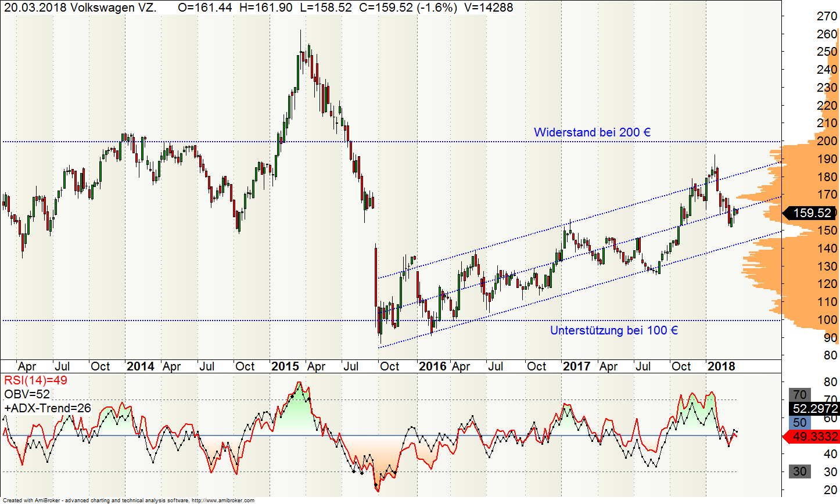
Task: Click the "2014" year label on time axis
Action: [141, 366]
